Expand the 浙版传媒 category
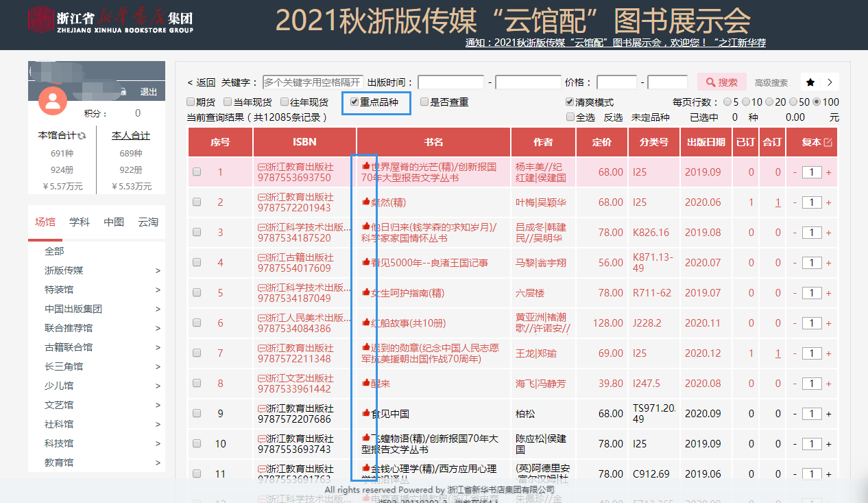The width and height of the screenshot is (868, 503). (x=158, y=271)
